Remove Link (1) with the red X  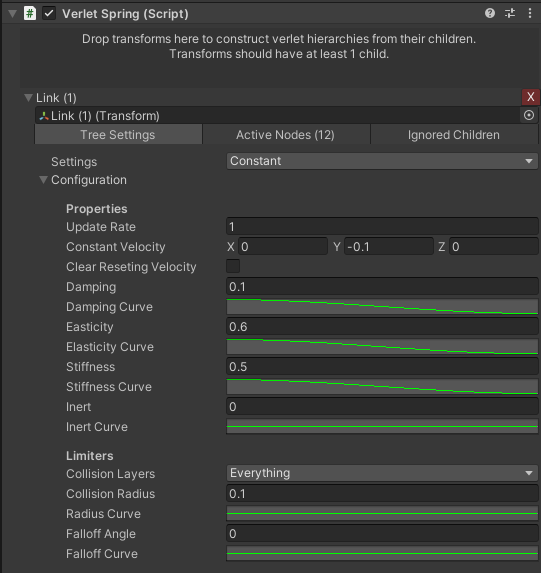(x=530, y=97)
